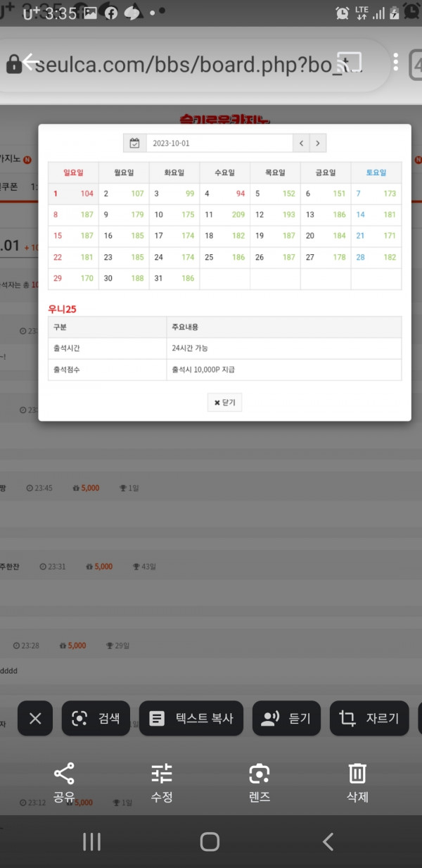Select calendar day 20 with 184
The height and width of the screenshot is (868, 422).
(x=326, y=236)
